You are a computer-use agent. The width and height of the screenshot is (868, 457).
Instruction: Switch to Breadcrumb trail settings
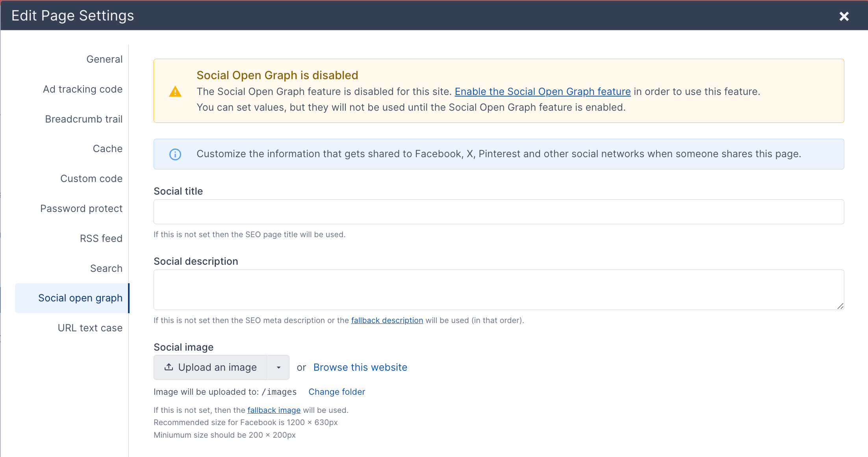point(83,119)
